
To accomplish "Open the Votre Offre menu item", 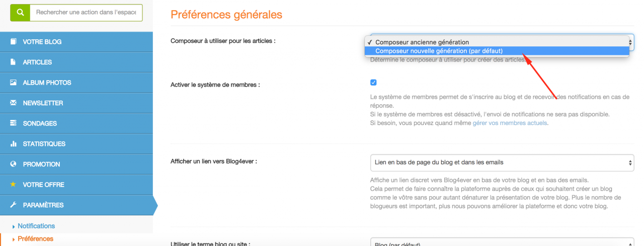I will 43,184.
